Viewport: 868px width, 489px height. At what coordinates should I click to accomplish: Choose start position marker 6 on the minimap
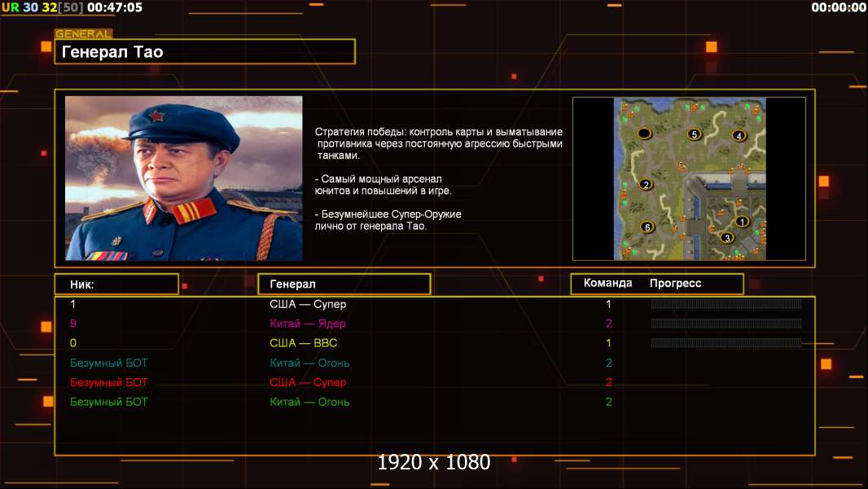coord(647,227)
